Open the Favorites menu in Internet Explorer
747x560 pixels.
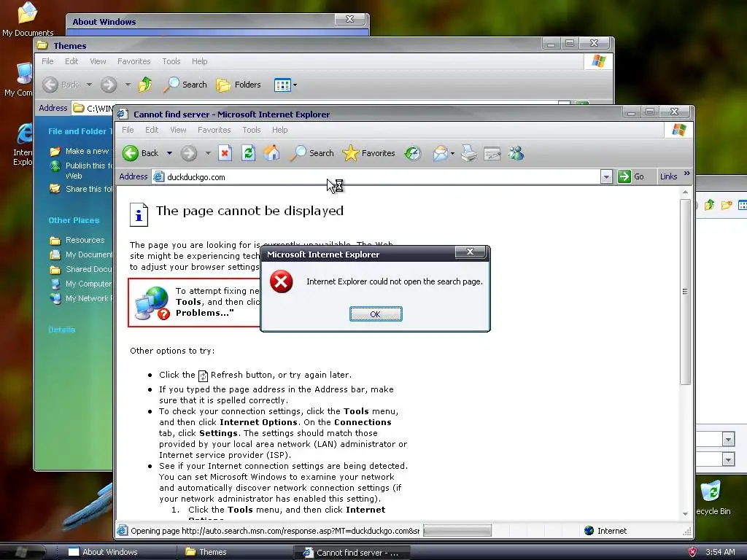pyautogui.click(x=214, y=130)
